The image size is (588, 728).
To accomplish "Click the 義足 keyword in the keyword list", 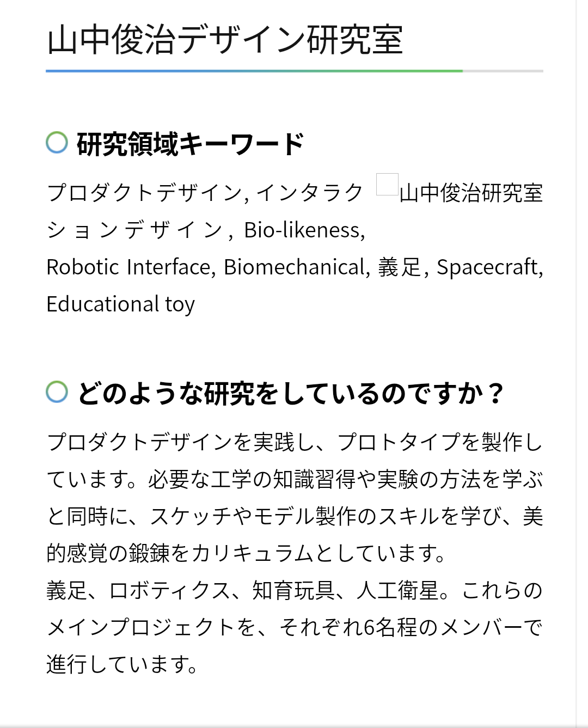I will click(x=400, y=267).
